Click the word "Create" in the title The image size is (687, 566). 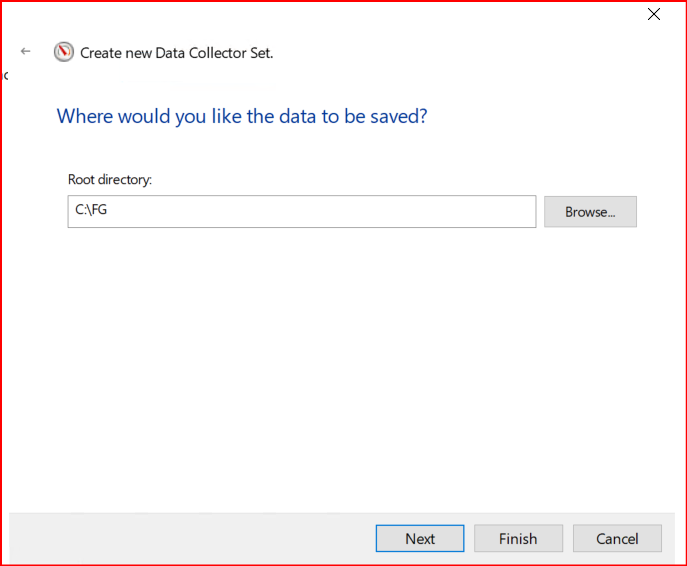pyautogui.click(x=102, y=53)
